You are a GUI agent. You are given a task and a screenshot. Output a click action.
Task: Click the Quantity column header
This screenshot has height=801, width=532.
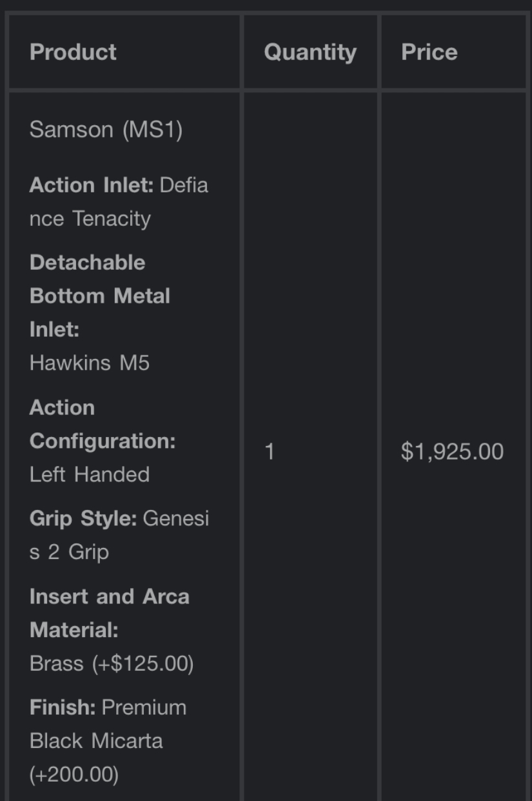tap(310, 52)
